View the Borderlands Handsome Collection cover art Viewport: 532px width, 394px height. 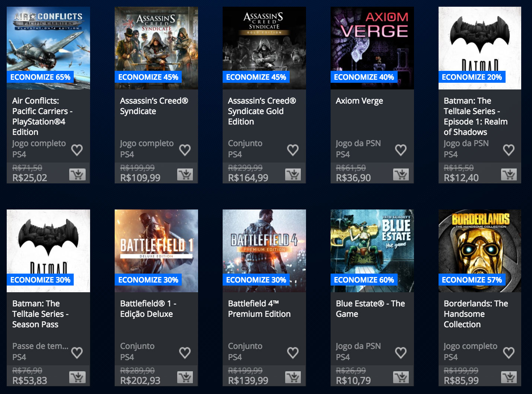[480, 251]
